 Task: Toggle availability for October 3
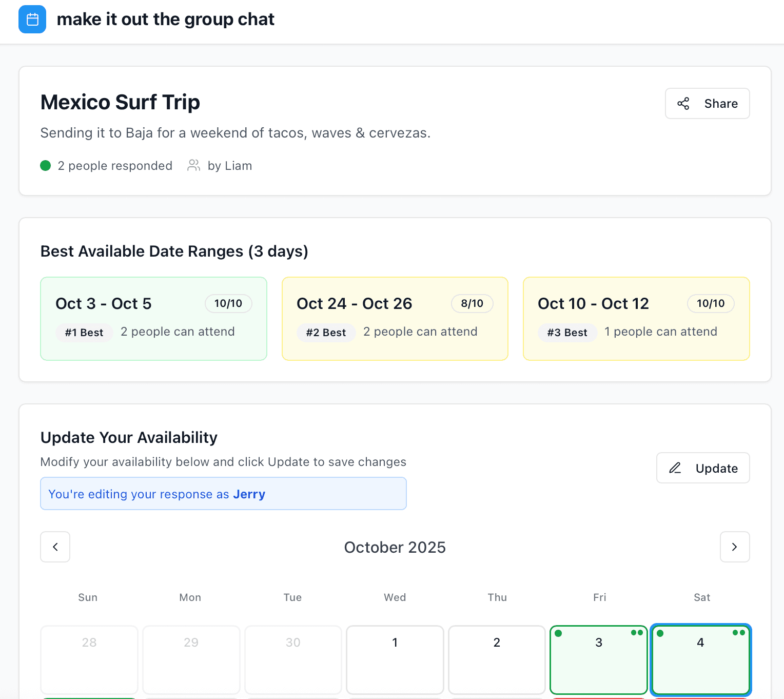coord(598,659)
